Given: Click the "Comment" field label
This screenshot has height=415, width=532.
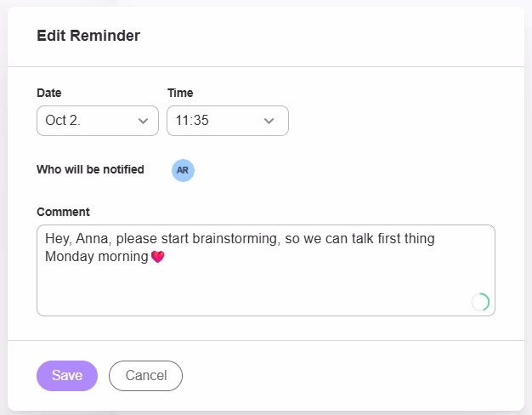Looking at the screenshot, I should (63, 212).
